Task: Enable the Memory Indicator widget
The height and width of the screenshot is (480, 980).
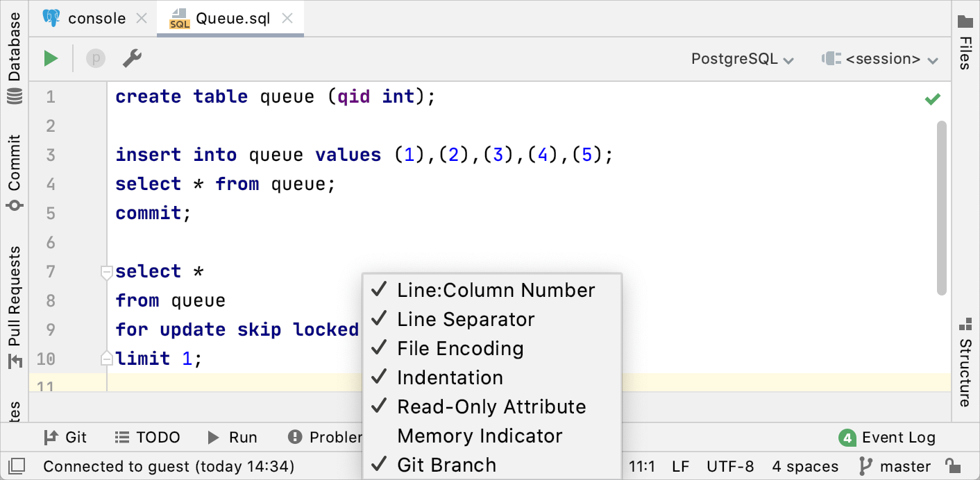Action: coord(479,436)
